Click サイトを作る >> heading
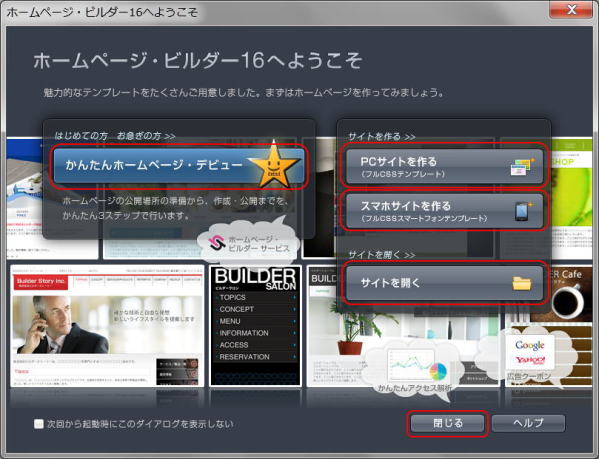 (x=382, y=136)
